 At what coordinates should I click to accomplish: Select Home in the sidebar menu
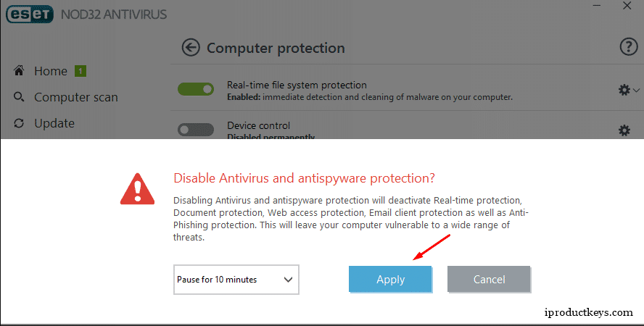coord(50,71)
